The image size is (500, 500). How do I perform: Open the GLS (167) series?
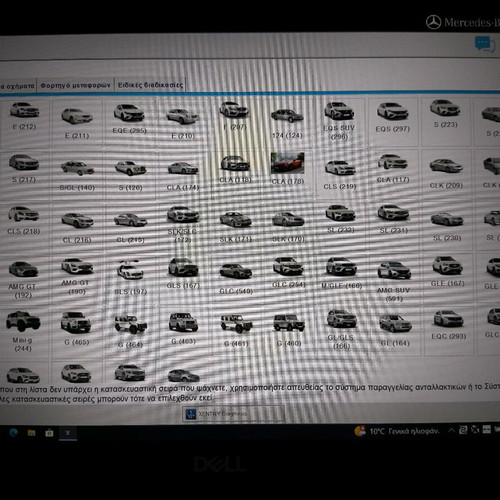click(183, 279)
